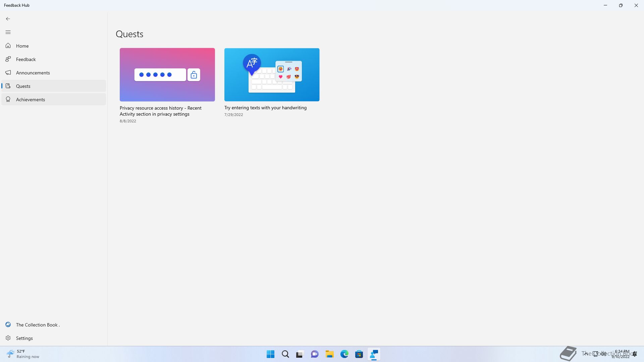Open Teams Chat on taskbar
The width and height of the screenshot is (644, 362).
(x=315, y=354)
